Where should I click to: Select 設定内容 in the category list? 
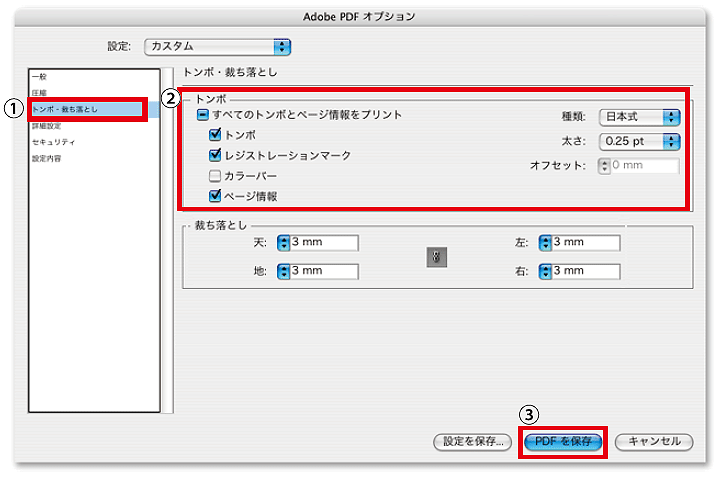[x=46, y=159]
